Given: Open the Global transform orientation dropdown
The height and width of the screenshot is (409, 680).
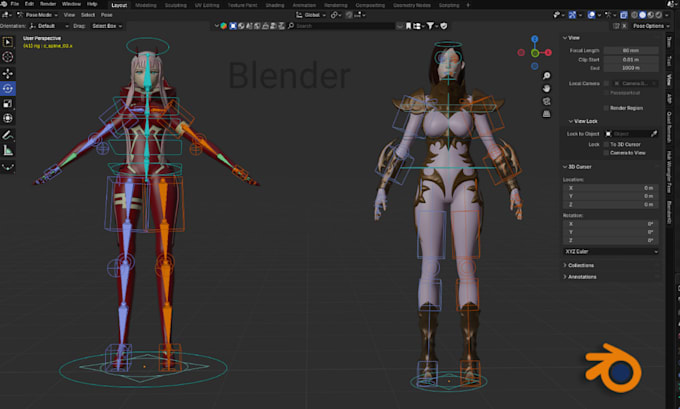Looking at the screenshot, I should point(311,15).
